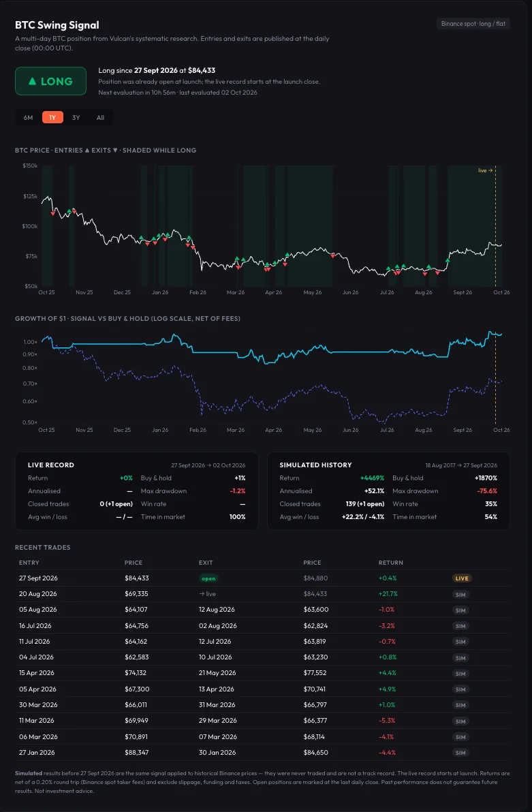Click entry price $88,347

pos(136,753)
